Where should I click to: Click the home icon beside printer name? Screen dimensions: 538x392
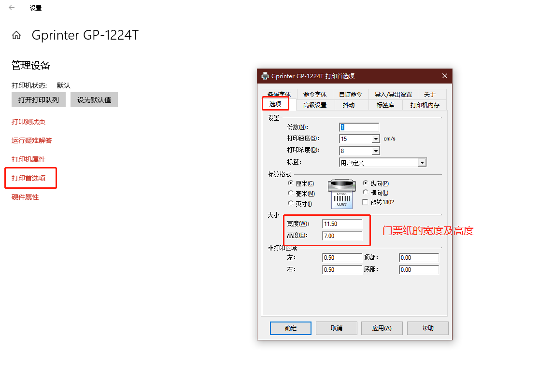click(x=16, y=35)
